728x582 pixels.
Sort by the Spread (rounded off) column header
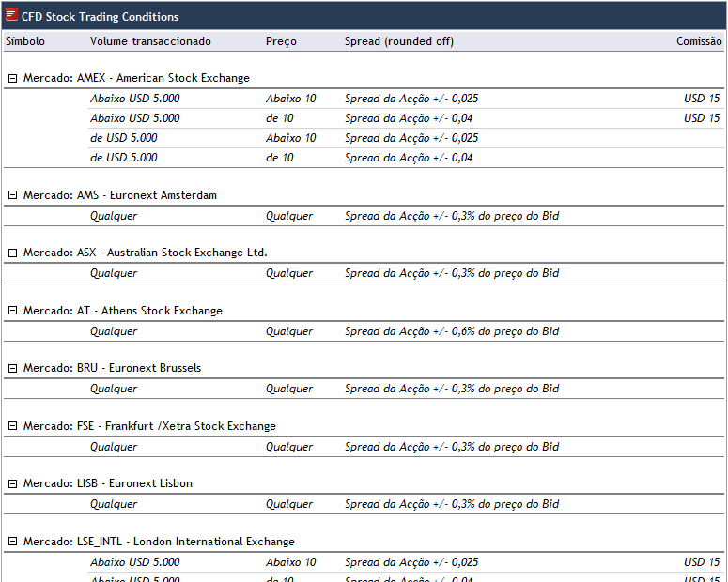[399, 41]
